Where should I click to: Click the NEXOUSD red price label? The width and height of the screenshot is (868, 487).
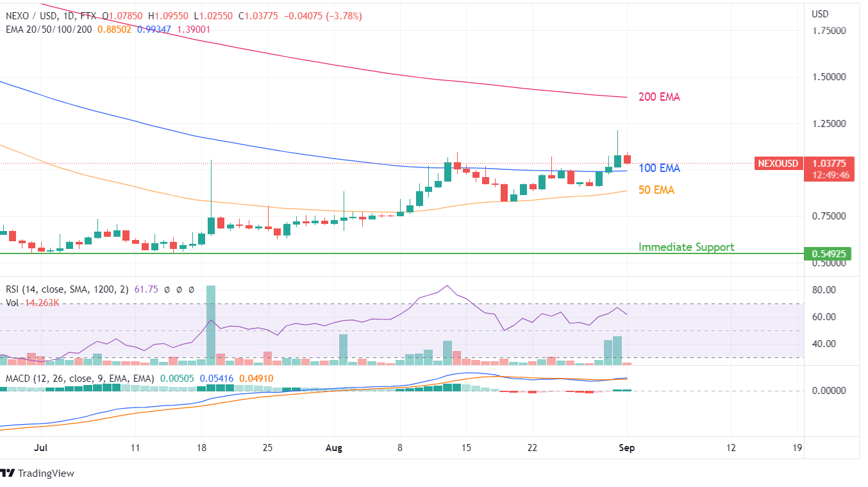778,164
